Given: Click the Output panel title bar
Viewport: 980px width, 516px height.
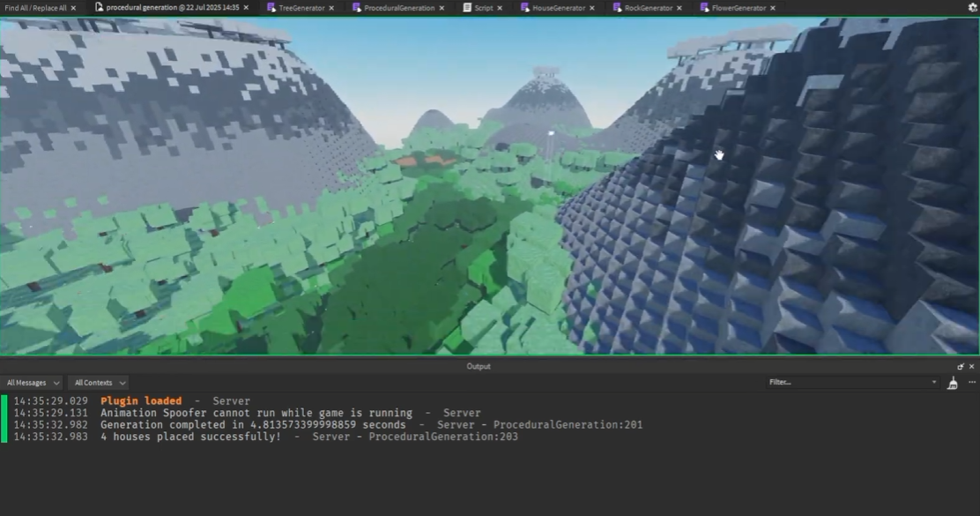Looking at the screenshot, I should (x=479, y=367).
